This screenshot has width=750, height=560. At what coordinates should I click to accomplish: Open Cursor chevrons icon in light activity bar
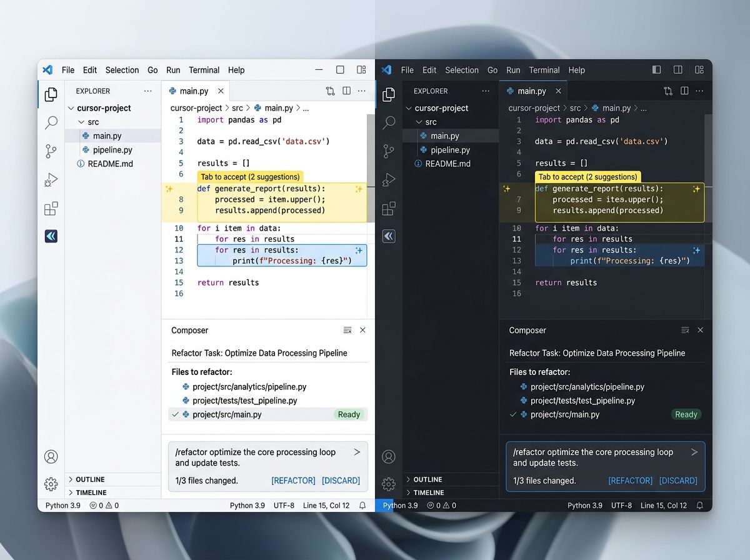[51, 236]
